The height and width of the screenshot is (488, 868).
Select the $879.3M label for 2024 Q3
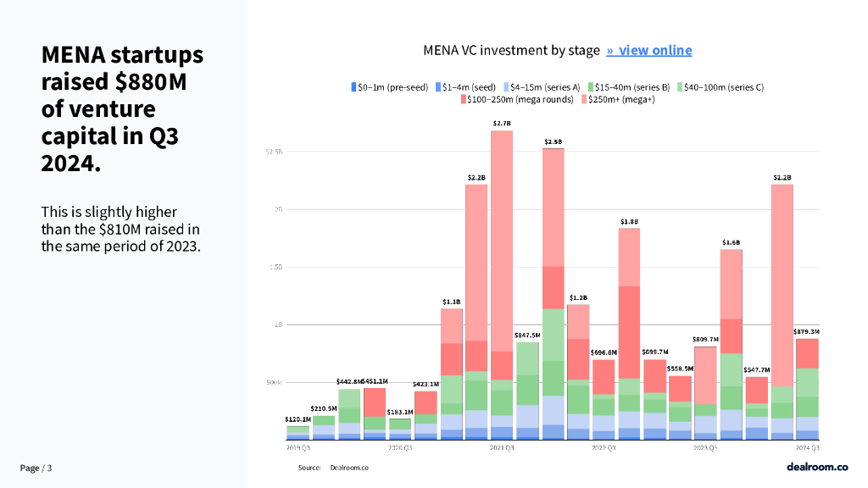(807, 331)
